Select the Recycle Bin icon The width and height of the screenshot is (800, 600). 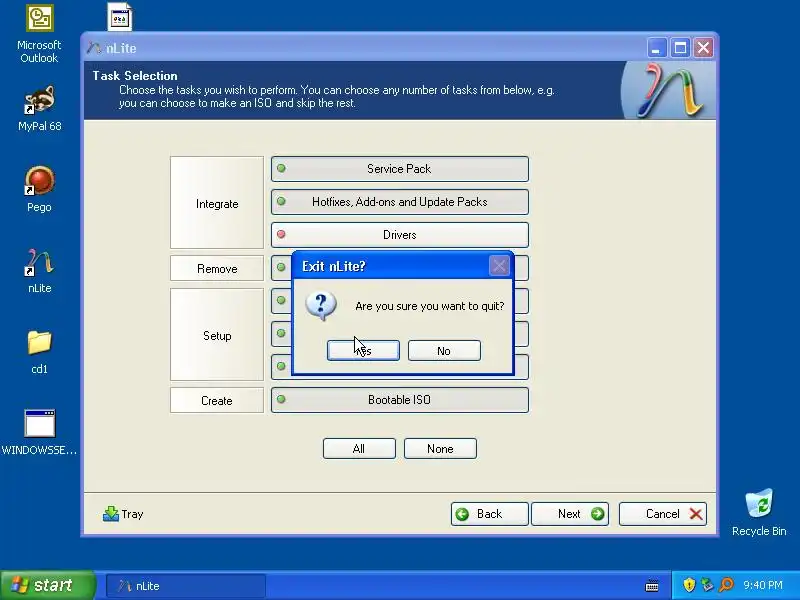(x=759, y=512)
